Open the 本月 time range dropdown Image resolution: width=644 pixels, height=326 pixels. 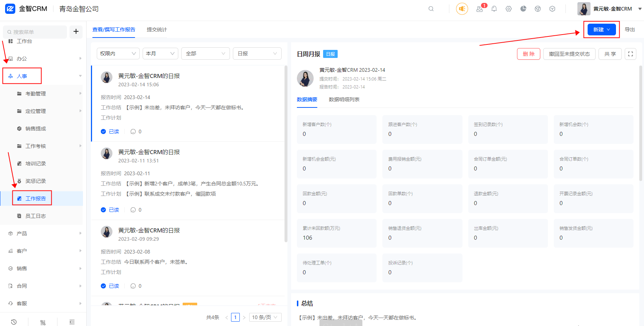(160, 54)
